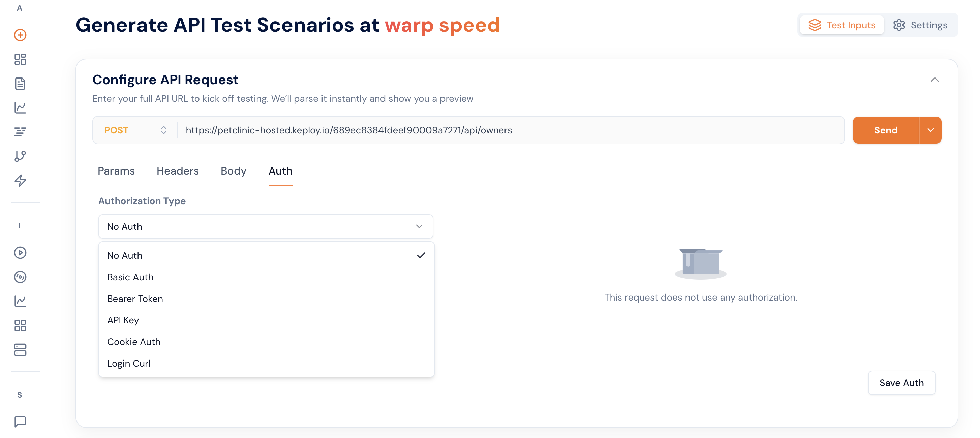The height and width of the screenshot is (438, 980).
Task: Open the document page icon in sidebar
Action: point(20,84)
